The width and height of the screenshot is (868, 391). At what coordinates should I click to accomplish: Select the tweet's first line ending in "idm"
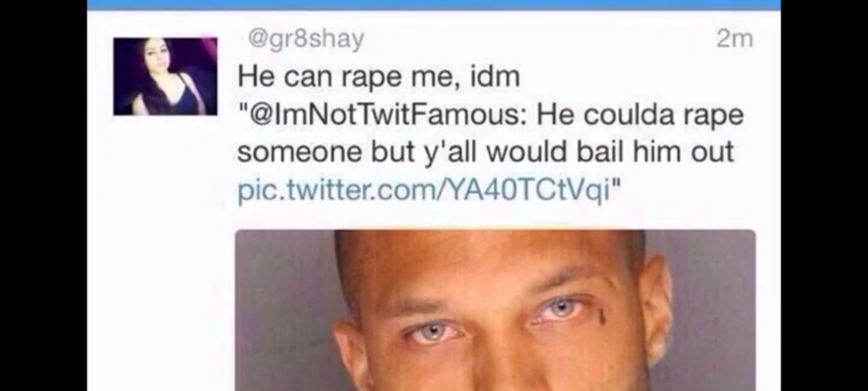[379, 77]
